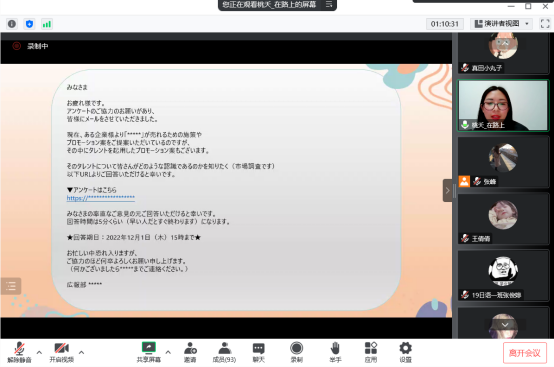Open the 设置 settings gear
Screen dimensions: 554x367
(x=405, y=352)
